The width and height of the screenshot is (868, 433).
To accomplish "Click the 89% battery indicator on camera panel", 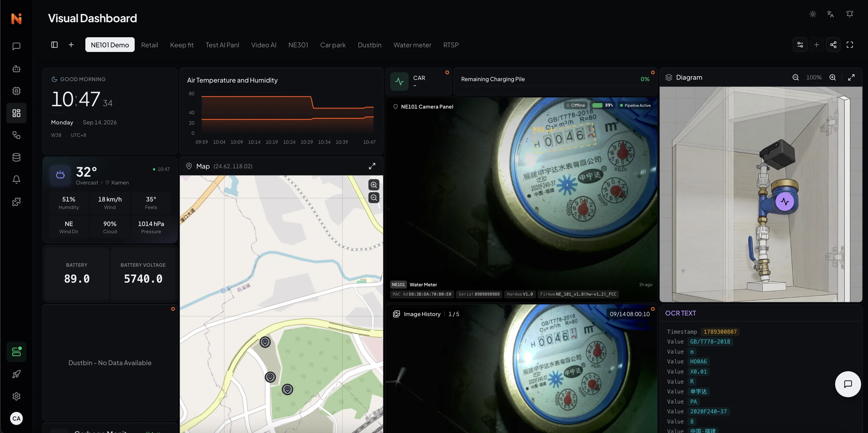I will tap(603, 105).
